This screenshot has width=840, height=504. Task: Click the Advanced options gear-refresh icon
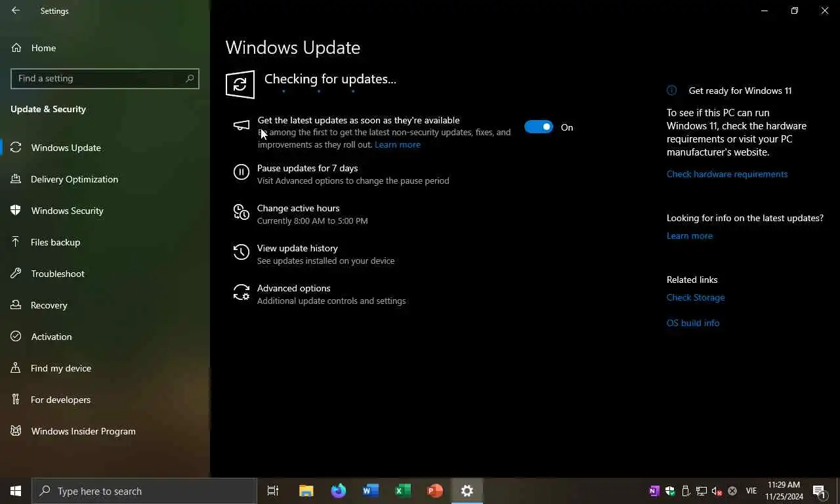pyautogui.click(x=241, y=292)
